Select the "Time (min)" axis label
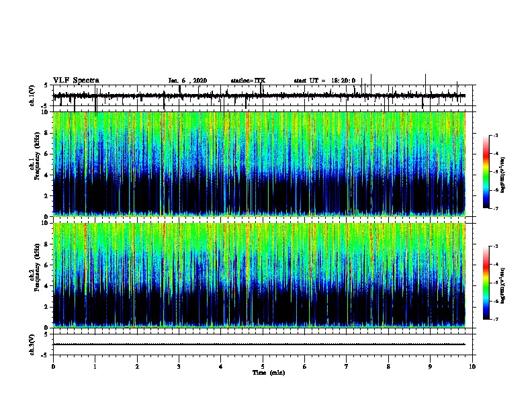This screenshot has width=532, height=411. coord(269,373)
